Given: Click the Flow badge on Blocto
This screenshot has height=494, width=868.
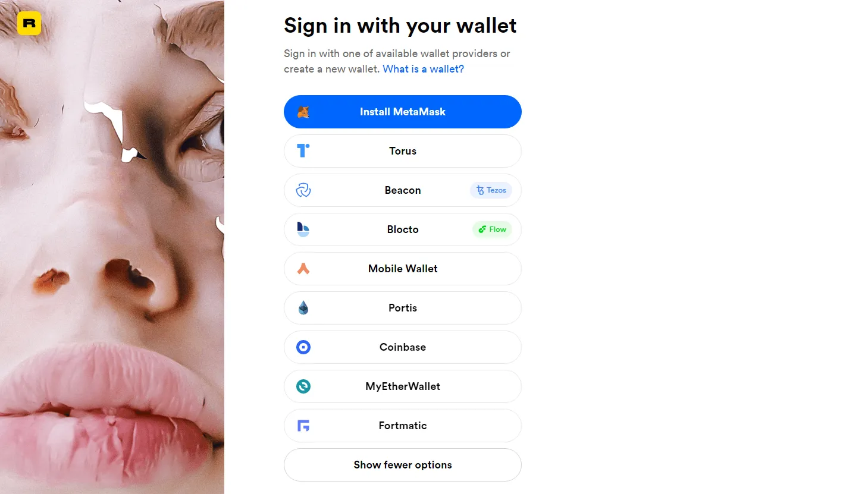Looking at the screenshot, I should click(x=492, y=229).
